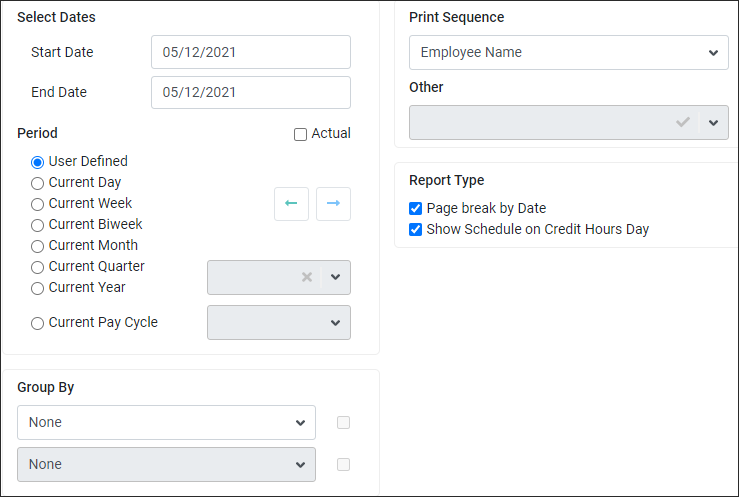Tick the checkbox beside second Group By
Viewport: 739px width, 497px height.
[344, 464]
